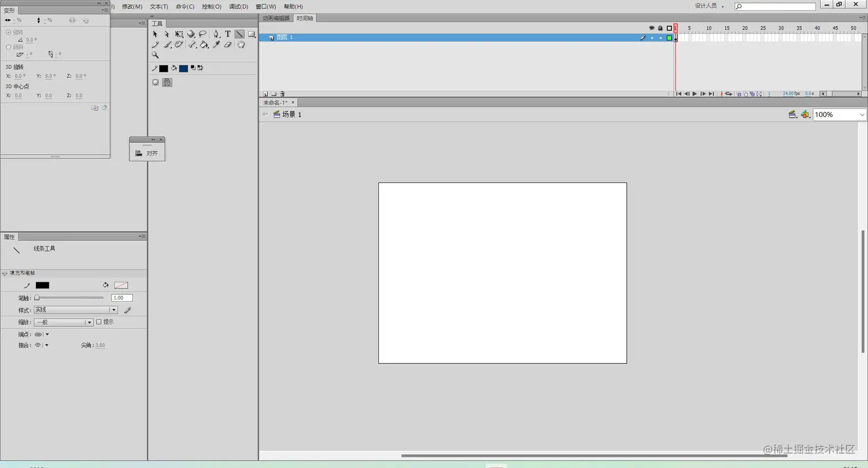The height and width of the screenshot is (468, 868).
Task: Open the 控制(O) menu
Action: pyautogui.click(x=211, y=6)
